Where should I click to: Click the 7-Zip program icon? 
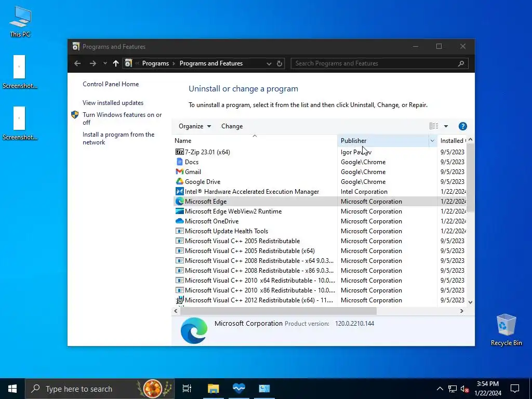pyautogui.click(x=179, y=152)
